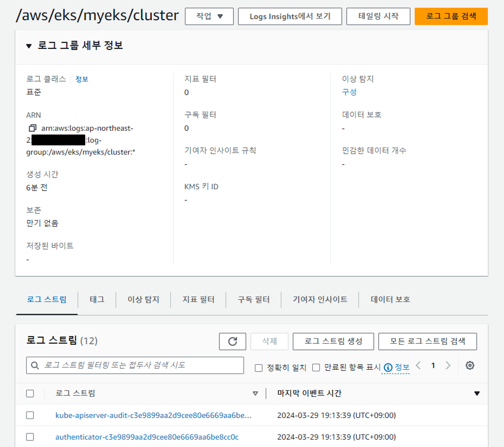The height and width of the screenshot is (447, 504).
Task: Click the info circle icon beside 정보
Action: click(x=388, y=367)
